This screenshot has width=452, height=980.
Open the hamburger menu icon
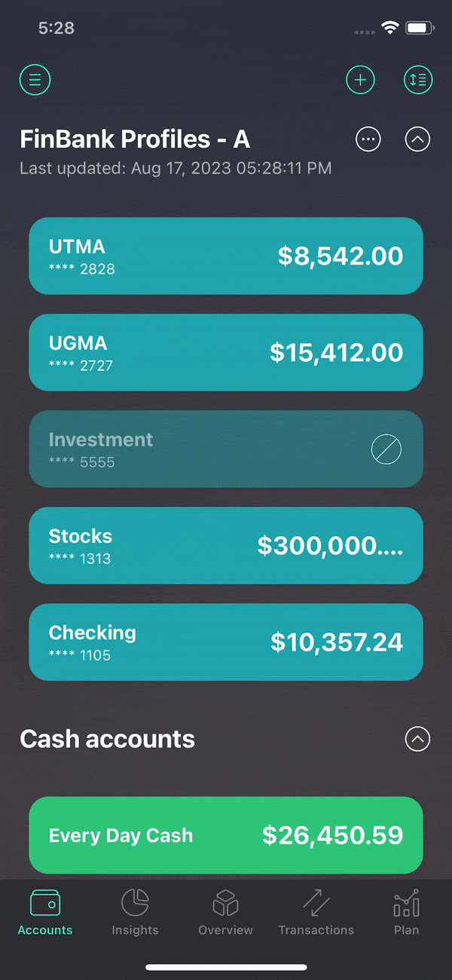tap(35, 79)
